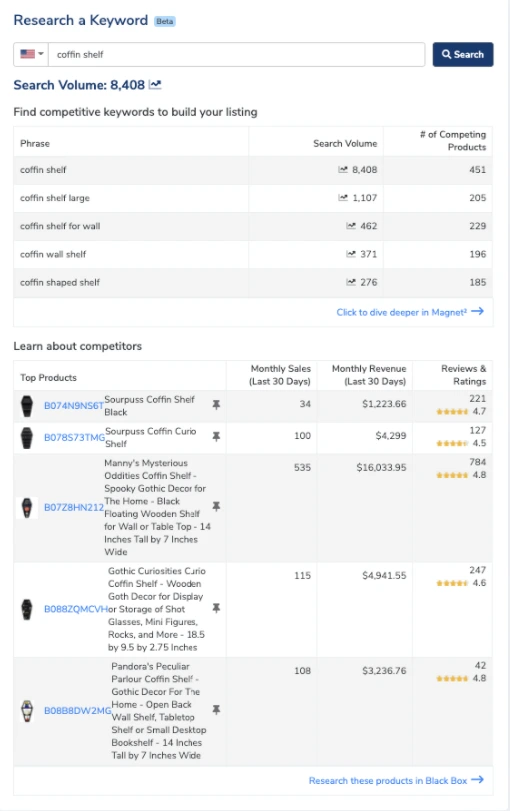Open product link B074N9NS6T

pyautogui.click(x=74, y=406)
